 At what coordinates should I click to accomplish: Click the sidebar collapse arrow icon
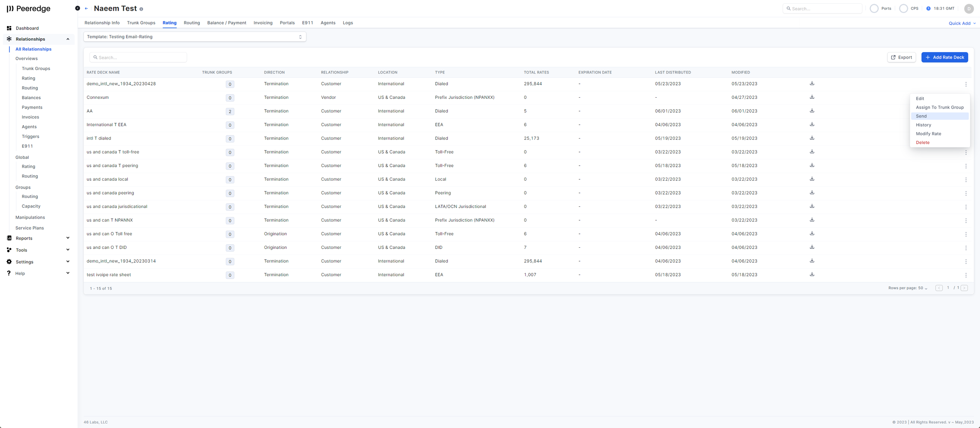click(77, 8)
